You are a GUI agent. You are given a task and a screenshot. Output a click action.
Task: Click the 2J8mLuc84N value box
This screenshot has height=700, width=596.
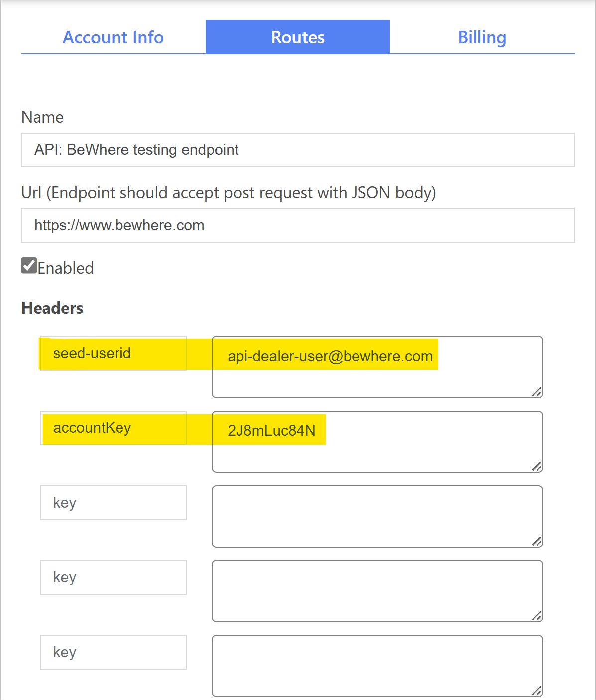coord(377,441)
